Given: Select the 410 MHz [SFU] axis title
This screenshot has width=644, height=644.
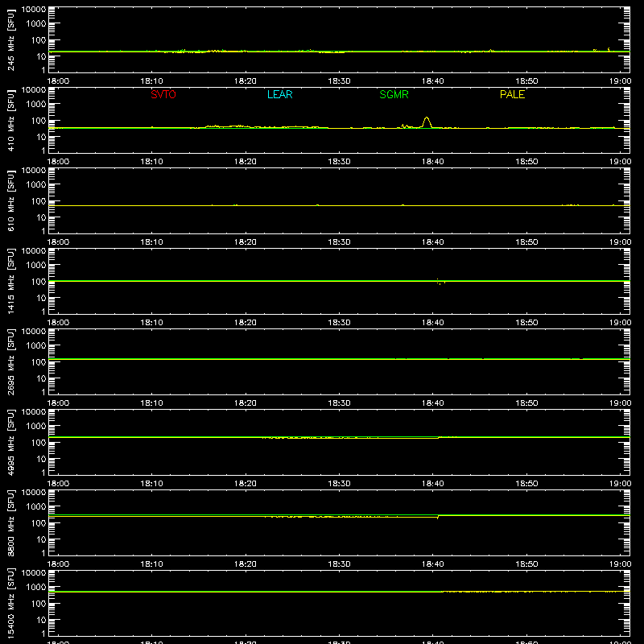Looking at the screenshot, I should click(10, 120).
